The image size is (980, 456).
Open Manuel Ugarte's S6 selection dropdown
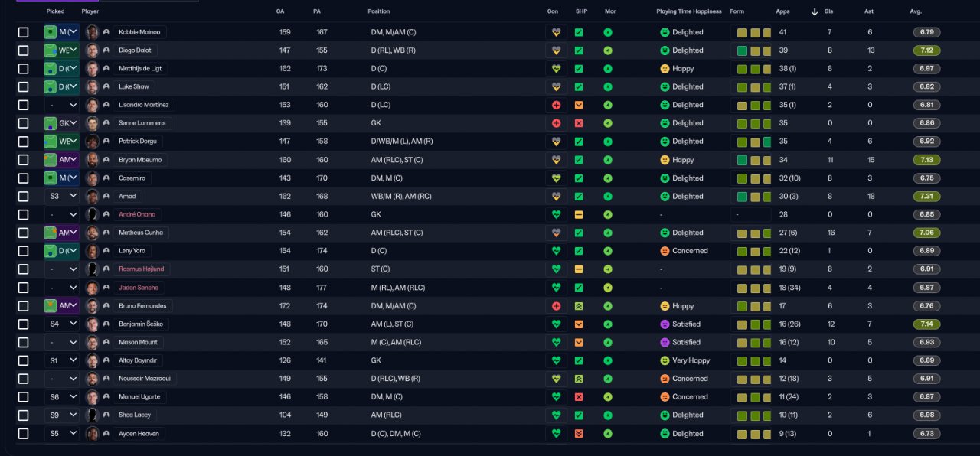coord(73,397)
